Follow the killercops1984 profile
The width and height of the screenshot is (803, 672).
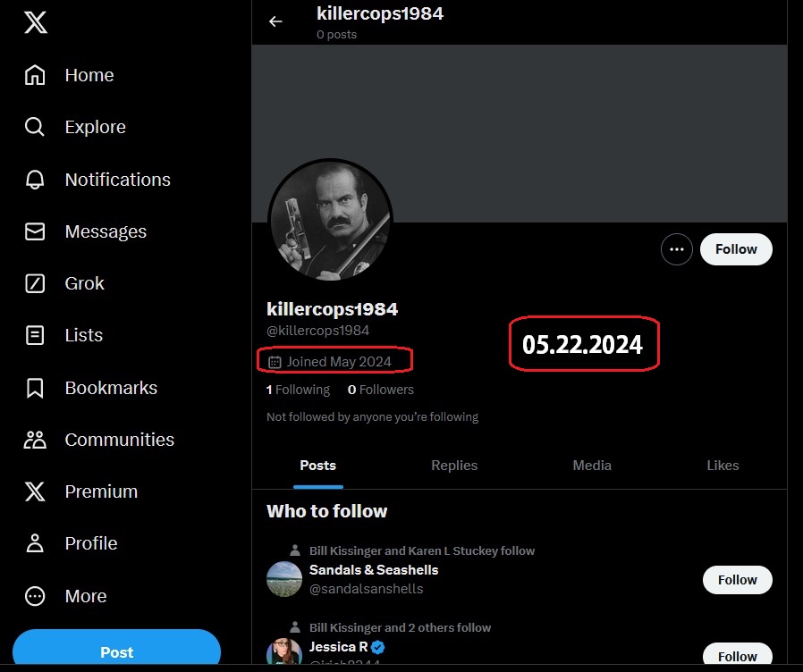click(736, 249)
